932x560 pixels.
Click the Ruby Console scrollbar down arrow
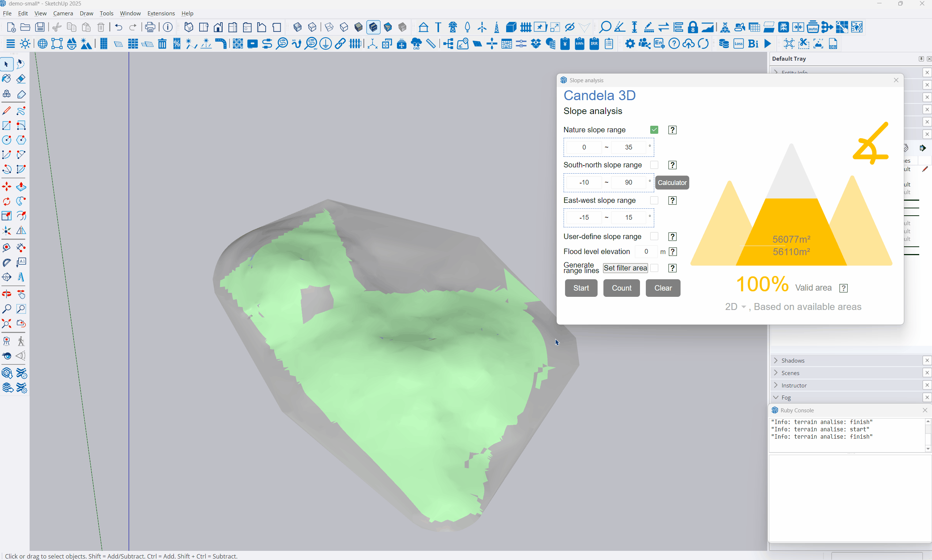(928, 449)
